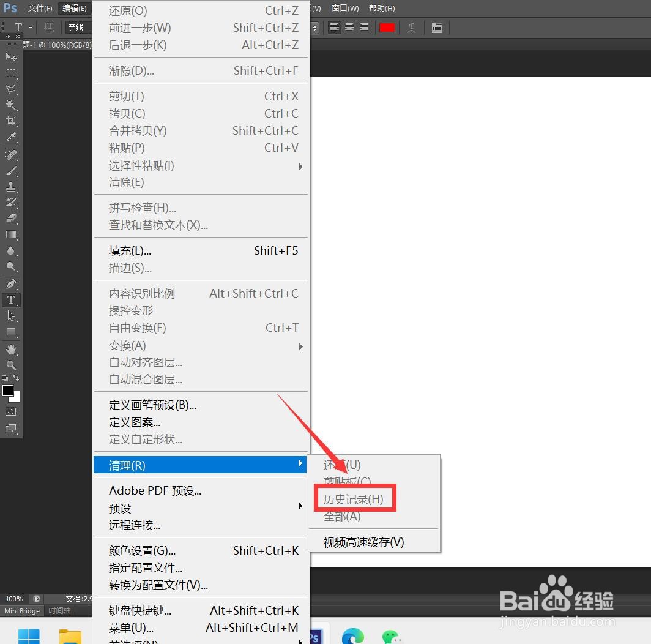
Task: Click the screen mode icon
Action: click(x=11, y=429)
